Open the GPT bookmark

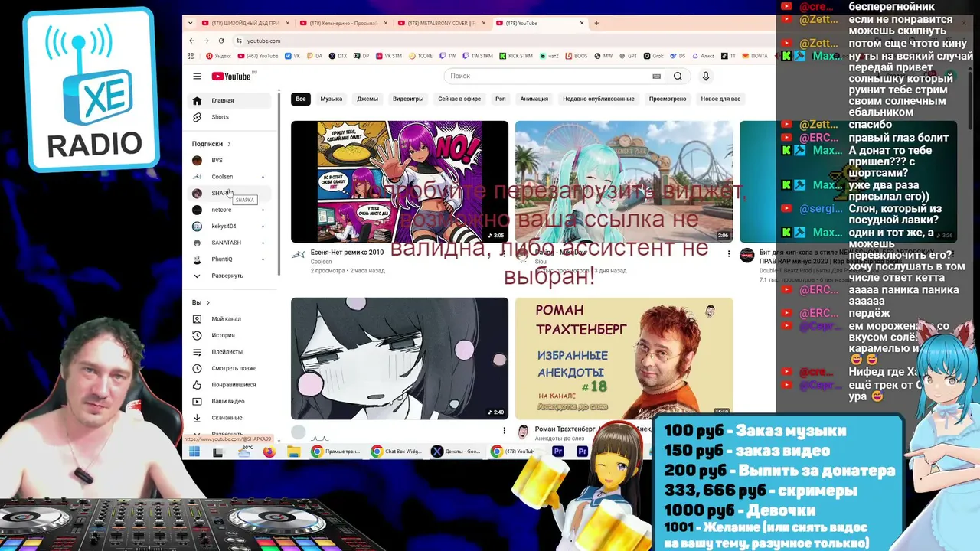[629, 56]
